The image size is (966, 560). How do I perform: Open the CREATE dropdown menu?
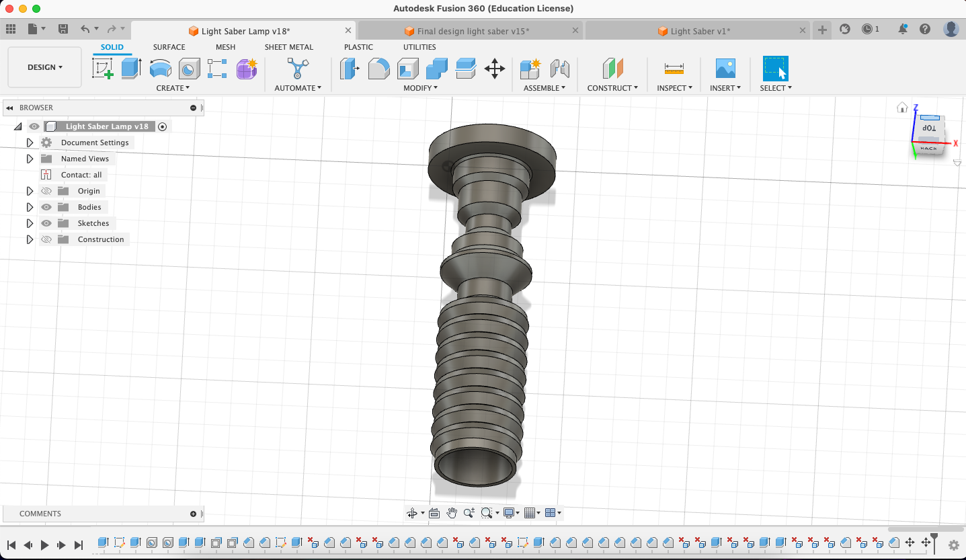[173, 88]
